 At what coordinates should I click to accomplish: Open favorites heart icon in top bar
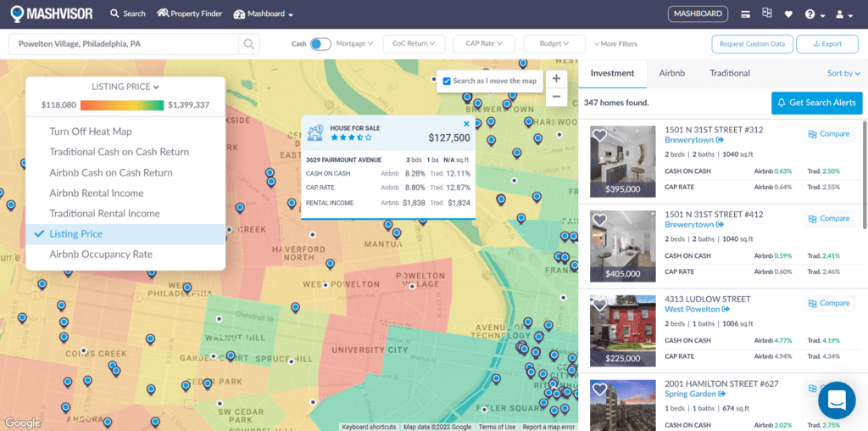pos(788,14)
